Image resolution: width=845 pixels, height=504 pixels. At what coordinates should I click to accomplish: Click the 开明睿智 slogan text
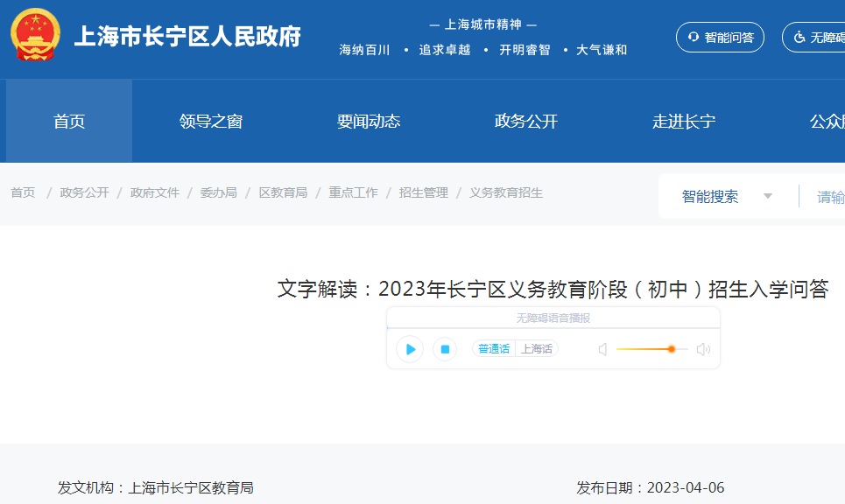[525, 50]
